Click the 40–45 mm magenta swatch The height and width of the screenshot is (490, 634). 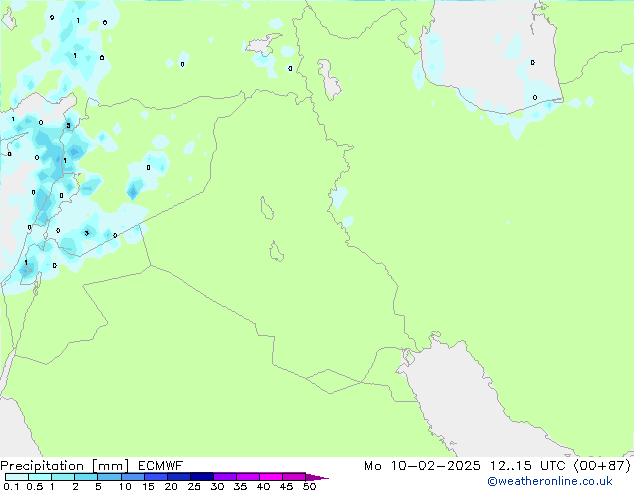coord(271,477)
